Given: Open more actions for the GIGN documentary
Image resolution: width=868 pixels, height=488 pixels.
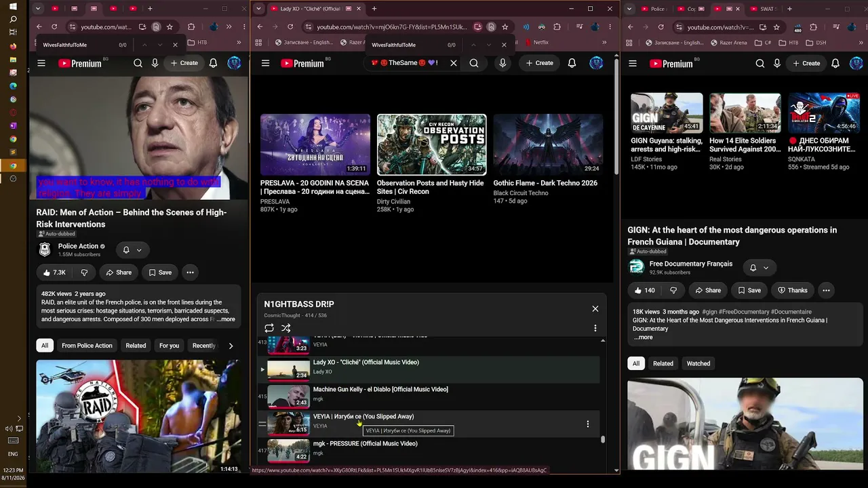Looking at the screenshot, I should 826,290.
